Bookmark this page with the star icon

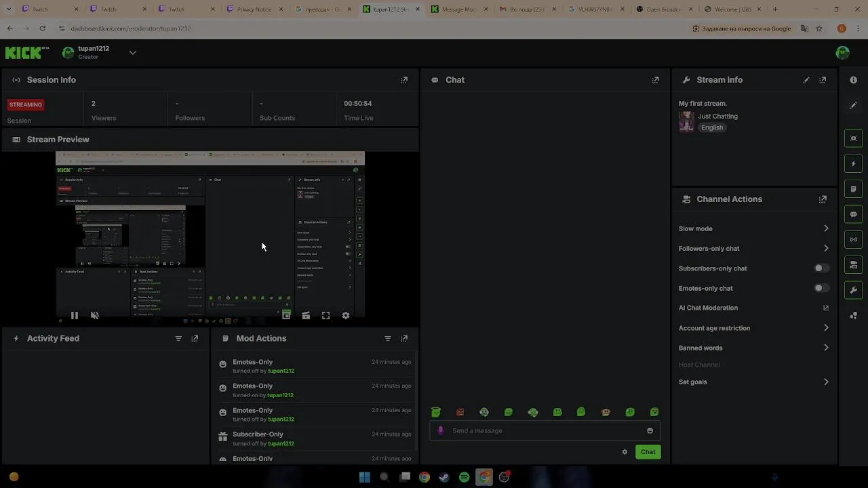coord(819,28)
